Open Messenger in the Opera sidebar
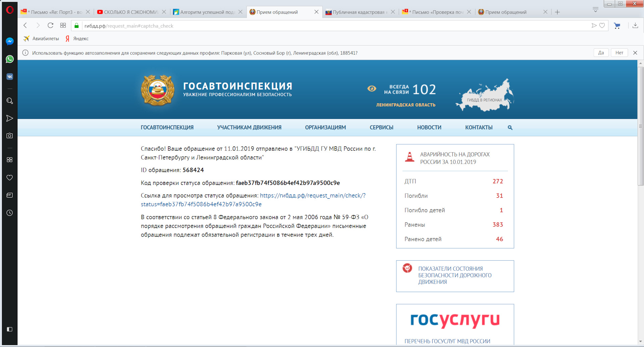This screenshot has width=644, height=347. tap(10, 41)
